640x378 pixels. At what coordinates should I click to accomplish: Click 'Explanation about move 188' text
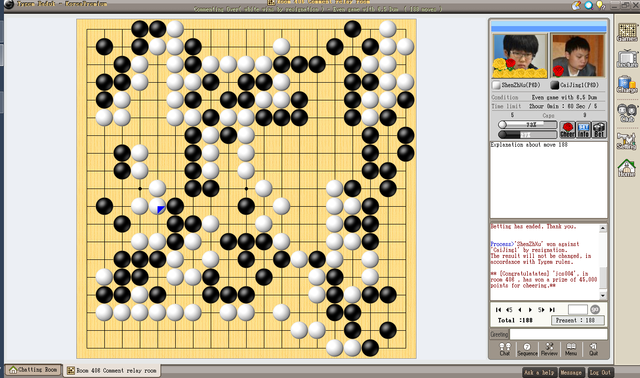pyautogui.click(x=529, y=145)
